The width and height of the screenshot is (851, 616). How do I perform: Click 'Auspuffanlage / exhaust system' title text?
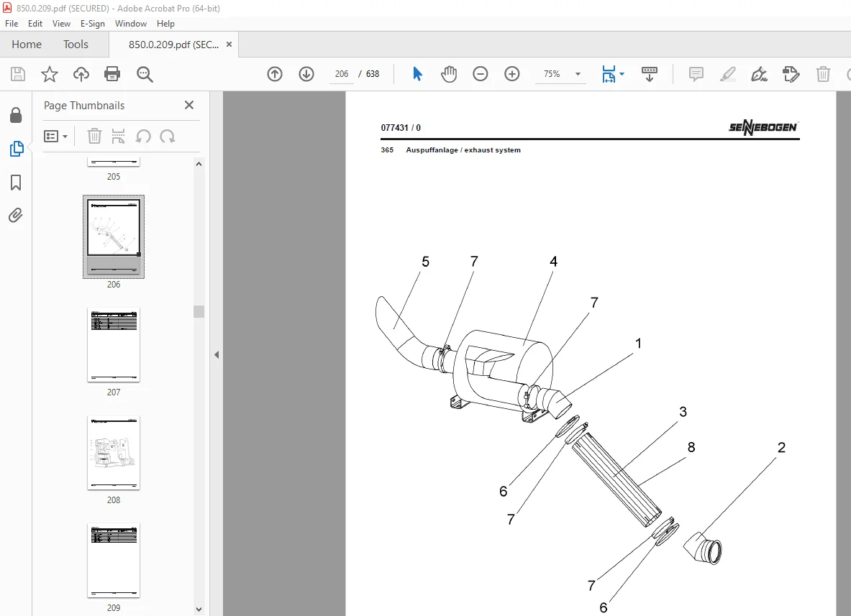click(x=463, y=150)
